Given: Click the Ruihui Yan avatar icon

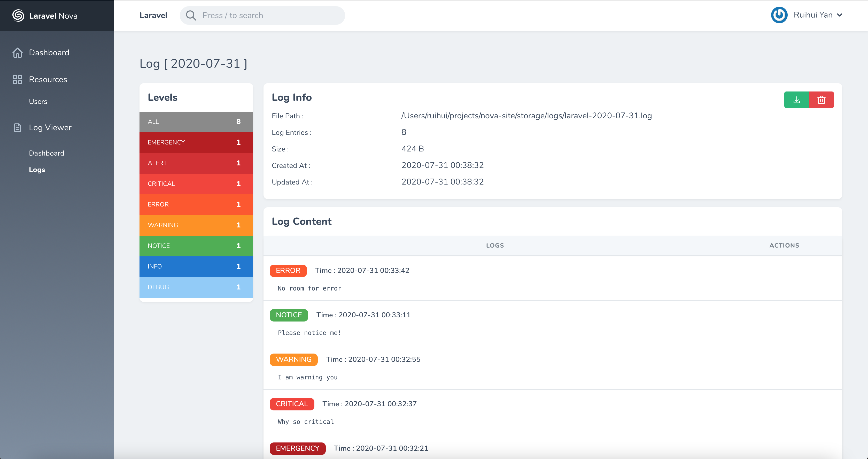Looking at the screenshot, I should (x=779, y=15).
